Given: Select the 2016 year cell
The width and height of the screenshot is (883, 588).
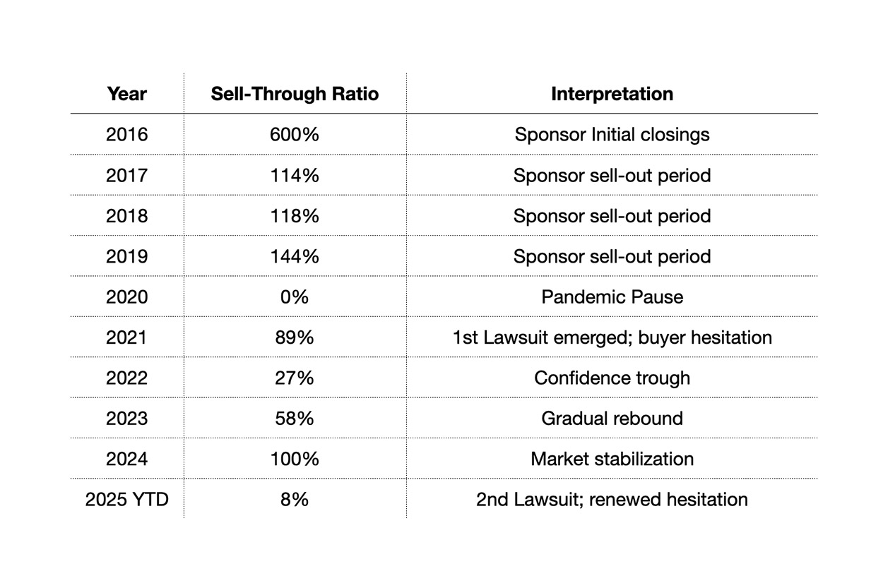Looking at the screenshot, I should [127, 134].
